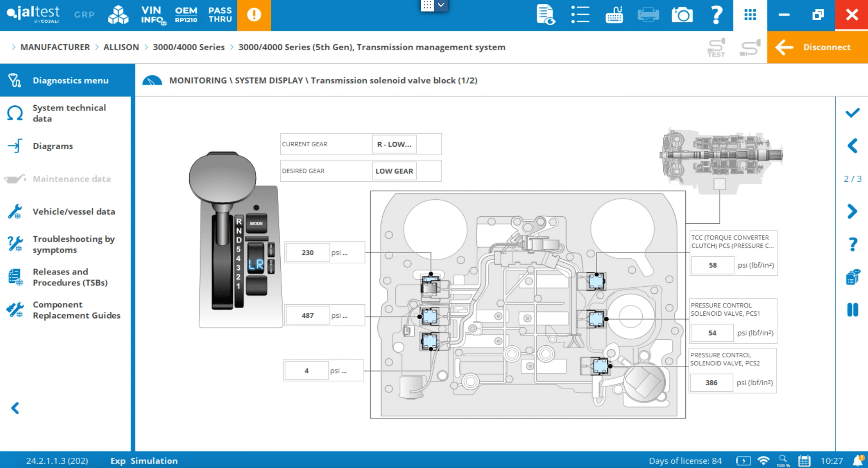Open the Diagrams section in the sidebar
This screenshot has width=868, height=468.
click(53, 146)
